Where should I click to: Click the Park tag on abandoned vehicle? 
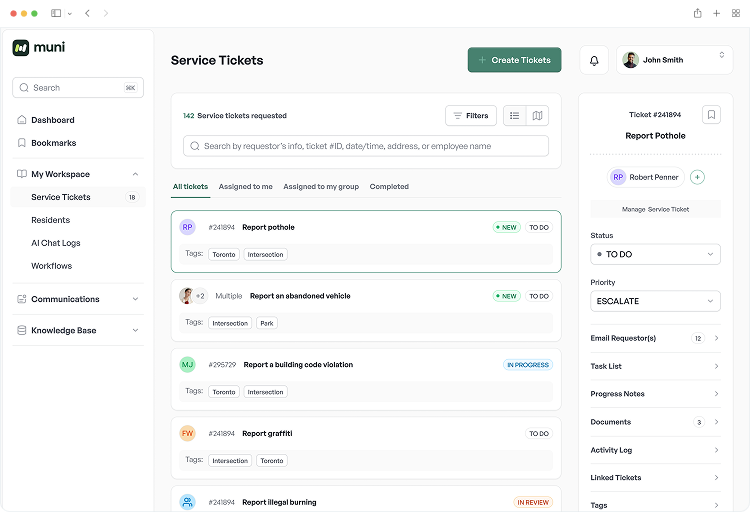(x=266, y=323)
